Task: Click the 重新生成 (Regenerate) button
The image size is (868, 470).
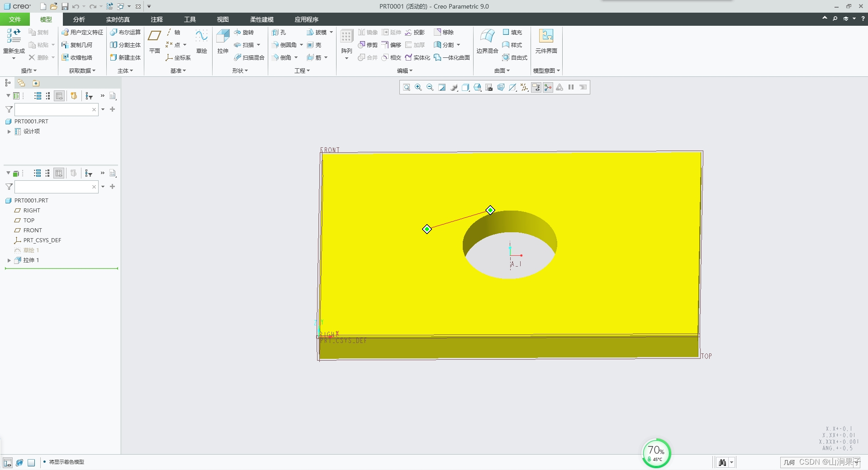Action: (x=13, y=41)
